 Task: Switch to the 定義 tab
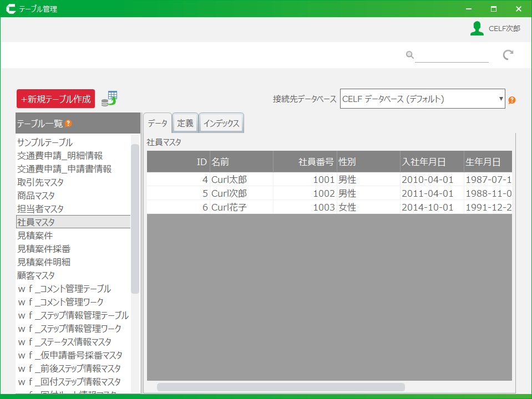(x=185, y=124)
